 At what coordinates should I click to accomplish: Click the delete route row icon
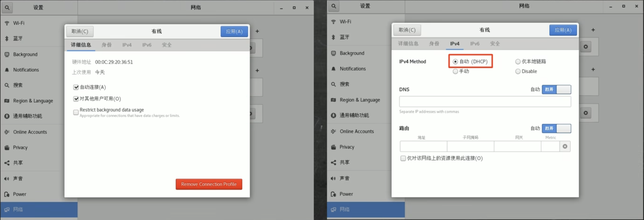[x=564, y=146]
